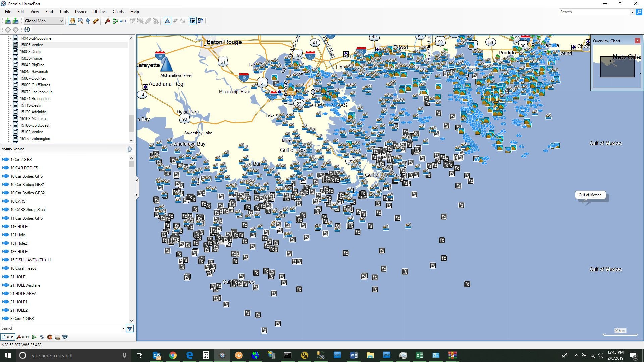The width and height of the screenshot is (644, 362).
Task: Select the New Track tool
Action: tap(123, 21)
